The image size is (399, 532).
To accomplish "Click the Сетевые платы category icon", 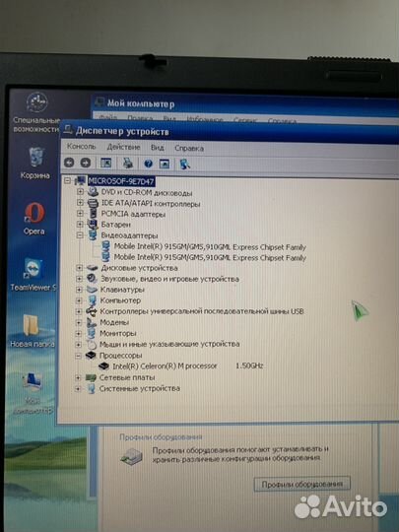I will [91, 377].
